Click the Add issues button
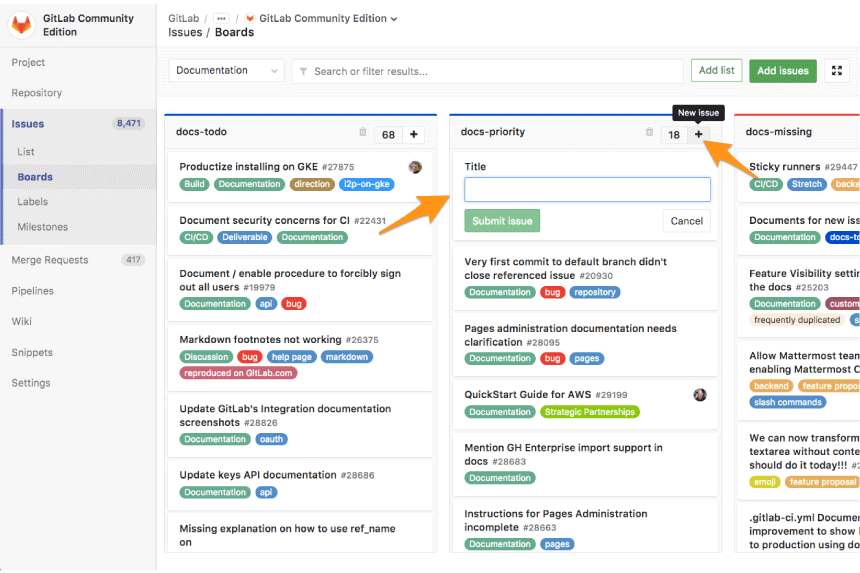 783,71
